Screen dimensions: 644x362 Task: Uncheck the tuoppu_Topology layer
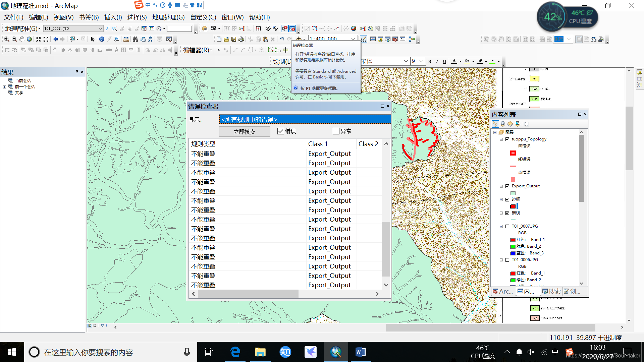pyautogui.click(x=507, y=139)
